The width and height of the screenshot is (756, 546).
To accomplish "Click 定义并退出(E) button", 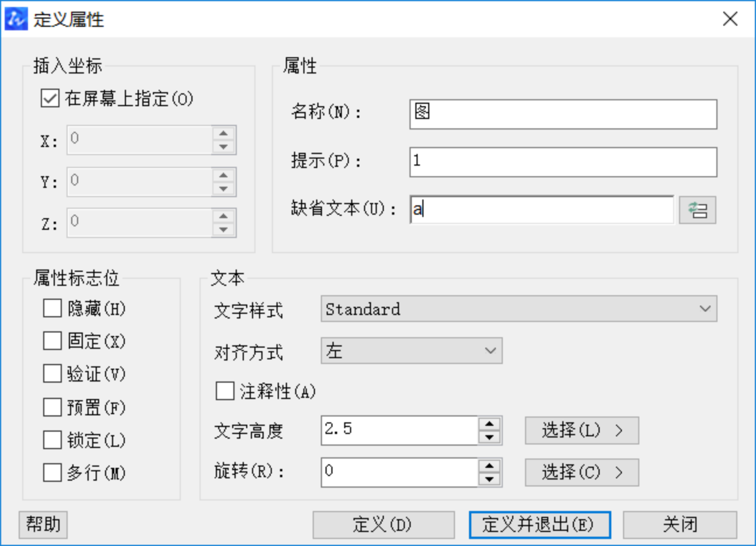I will pos(540,524).
